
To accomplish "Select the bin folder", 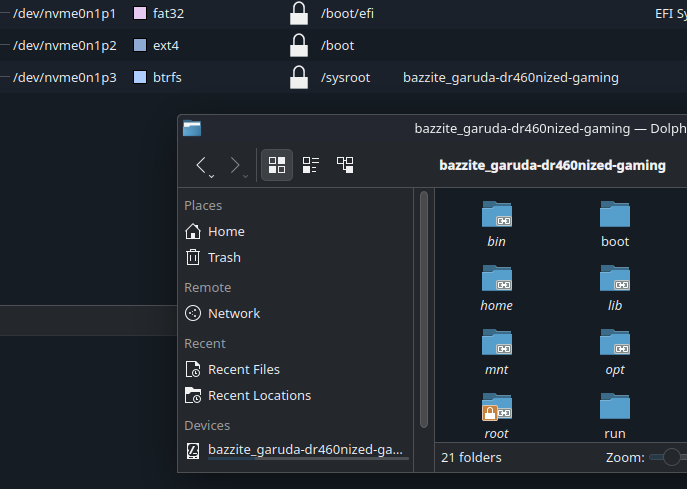I will tap(496, 224).
